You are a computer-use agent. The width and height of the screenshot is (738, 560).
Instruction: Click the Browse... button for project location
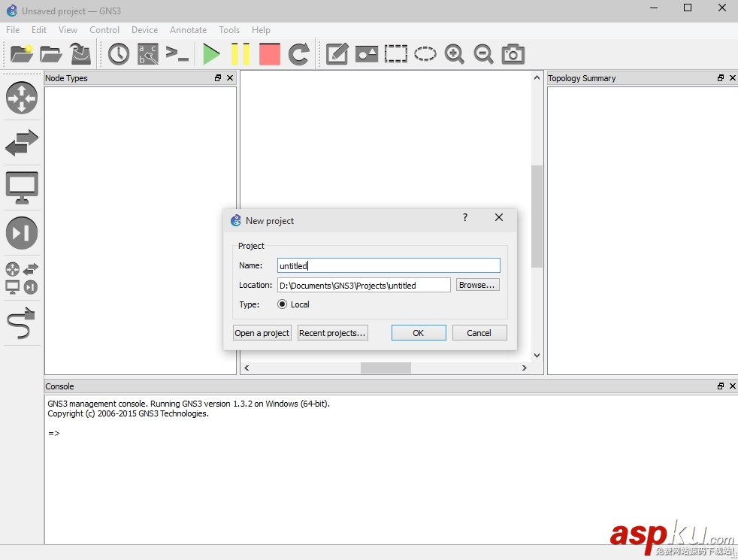click(477, 285)
